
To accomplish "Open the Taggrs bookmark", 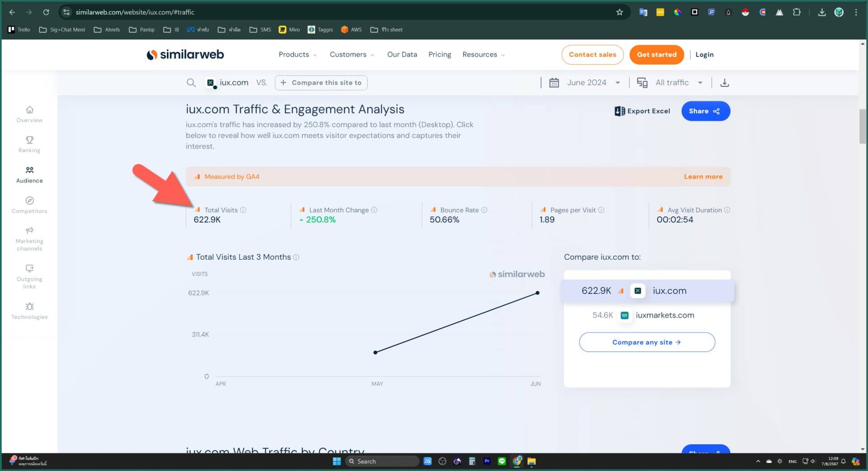I will point(320,29).
